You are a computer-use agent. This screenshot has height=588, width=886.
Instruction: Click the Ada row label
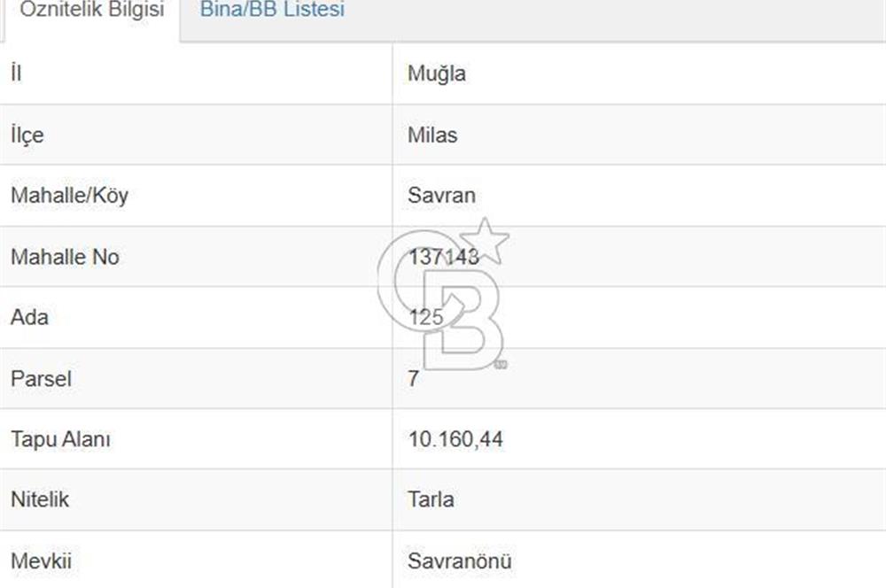(27, 317)
